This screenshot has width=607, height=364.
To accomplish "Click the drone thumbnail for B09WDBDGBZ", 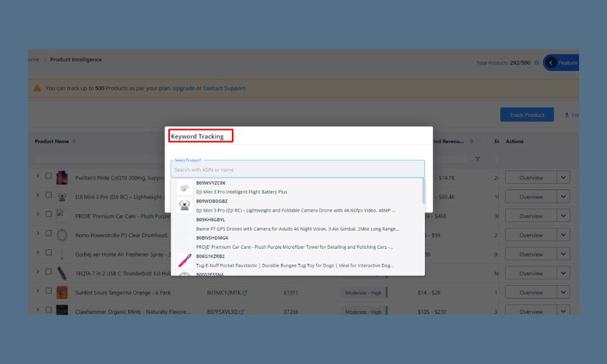I will coord(185,206).
